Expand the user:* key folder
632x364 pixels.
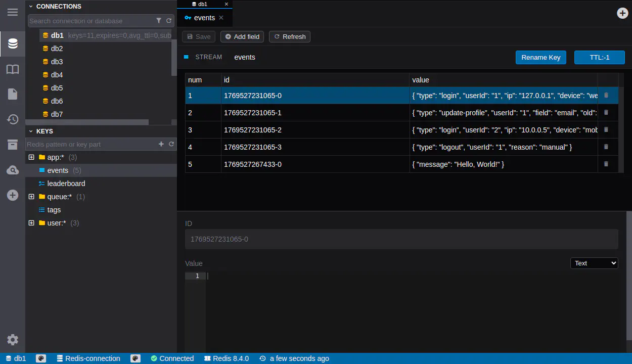31,223
